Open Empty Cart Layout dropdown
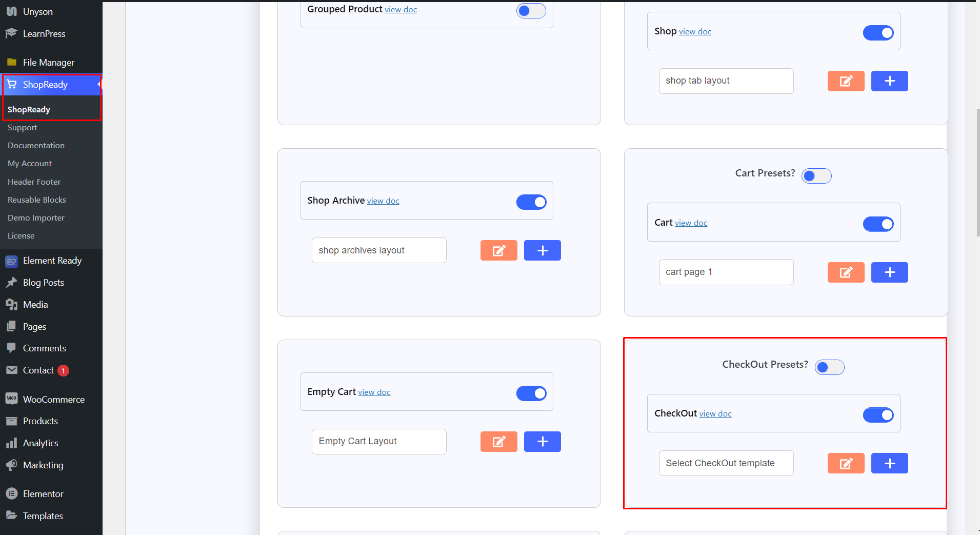This screenshot has height=535, width=980. pyautogui.click(x=379, y=442)
